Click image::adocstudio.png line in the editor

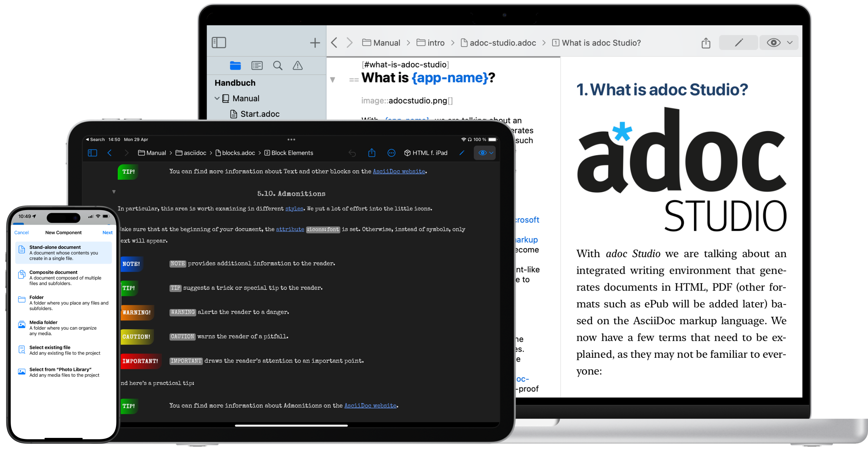click(407, 101)
